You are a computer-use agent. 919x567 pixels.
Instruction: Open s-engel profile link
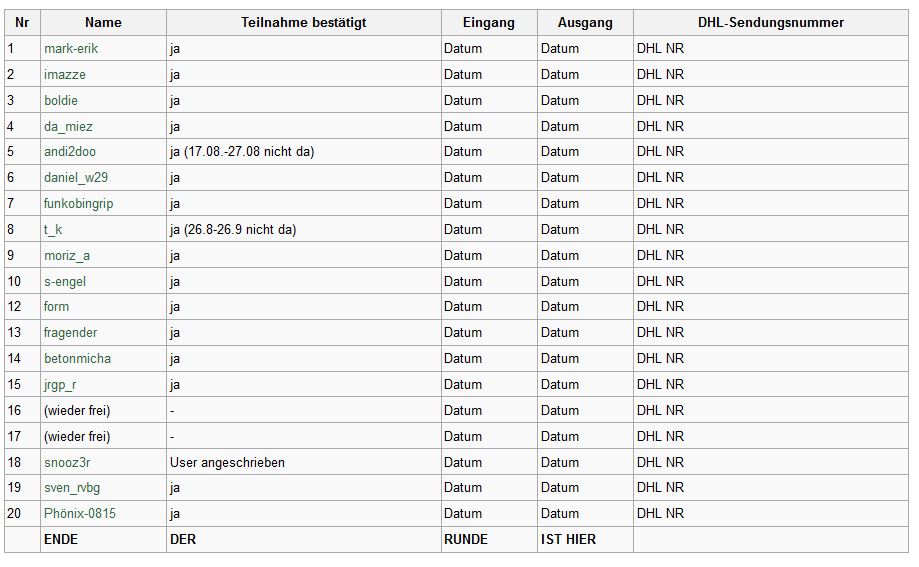pos(64,281)
